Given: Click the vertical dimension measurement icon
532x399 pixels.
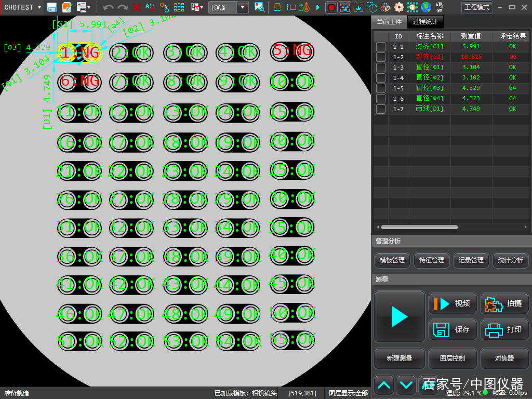Looking at the screenshot, I should [x=291, y=7].
